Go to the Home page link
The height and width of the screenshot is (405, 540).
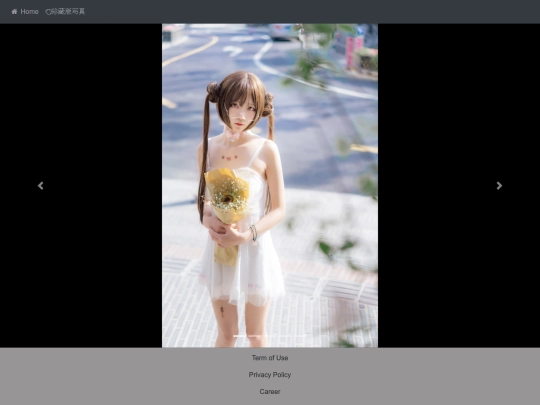(x=25, y=12)
